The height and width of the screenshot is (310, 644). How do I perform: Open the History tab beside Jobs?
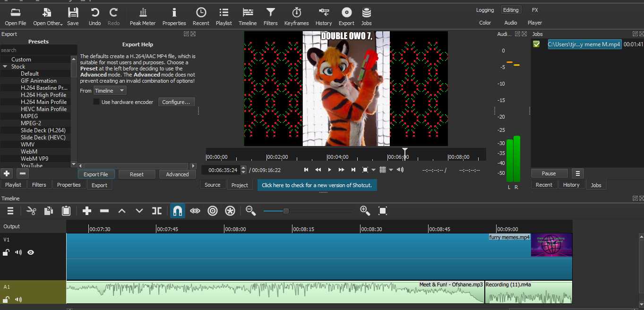click(571, 185)
